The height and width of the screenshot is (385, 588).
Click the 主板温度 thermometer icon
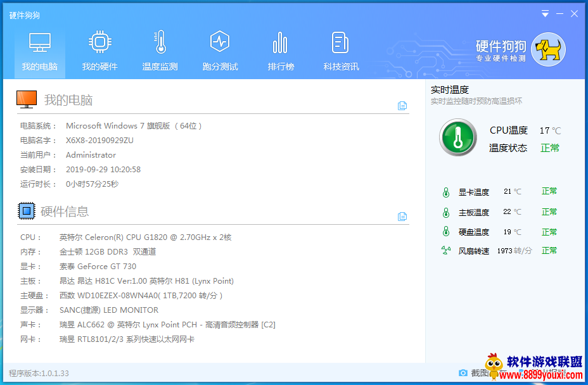tap(446, 213)
